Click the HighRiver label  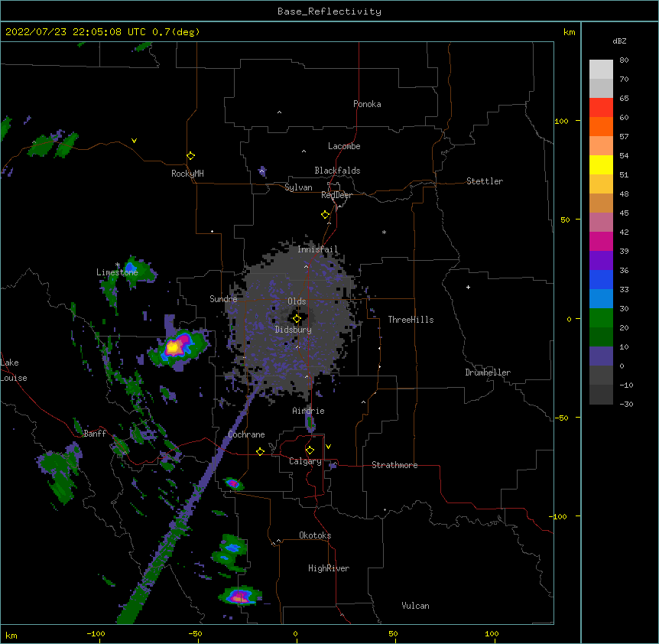(x=329, y=568)
